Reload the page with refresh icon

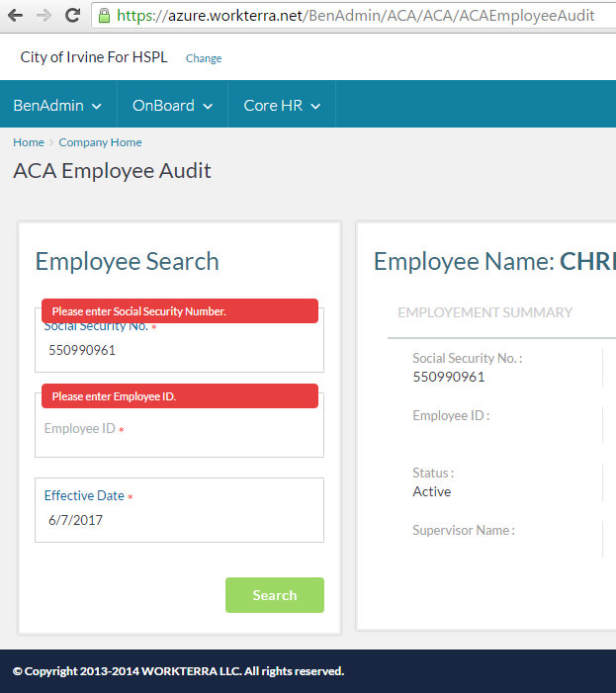point(72,16)
